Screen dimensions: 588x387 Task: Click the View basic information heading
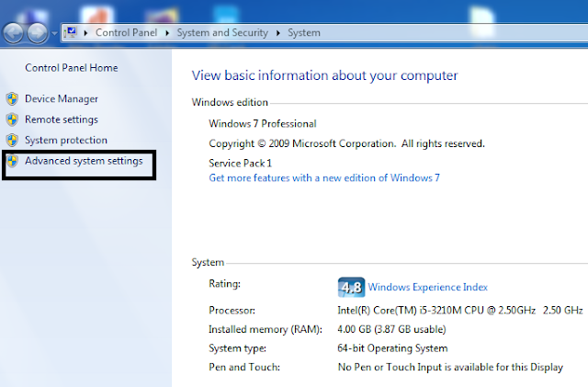(x=324, y=75)
